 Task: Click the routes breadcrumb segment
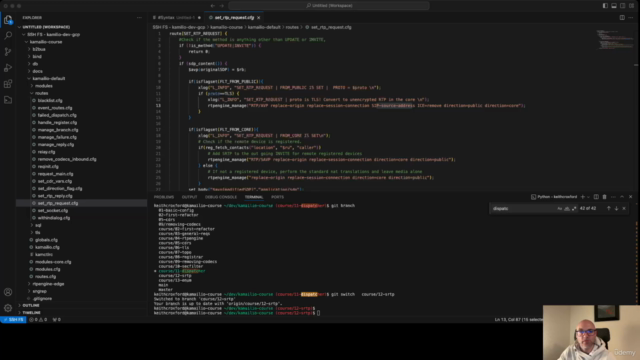tap(292, 27)
